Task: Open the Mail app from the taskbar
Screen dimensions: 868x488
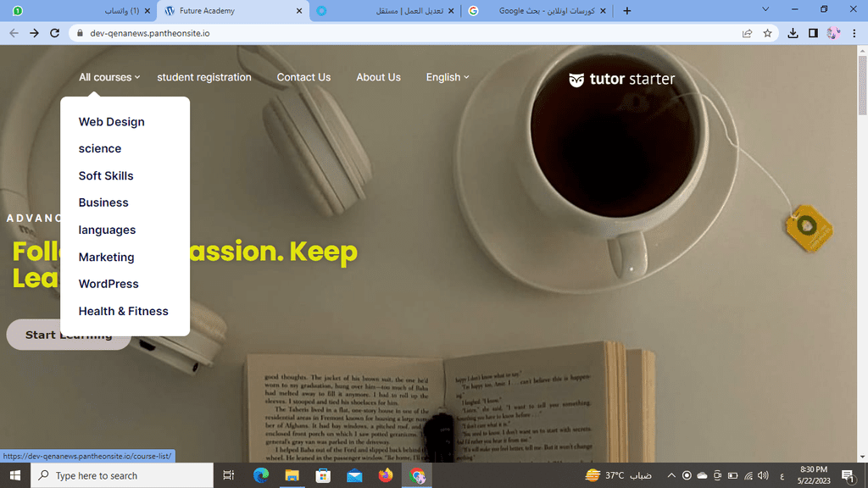Action: (x=354, y=475)
